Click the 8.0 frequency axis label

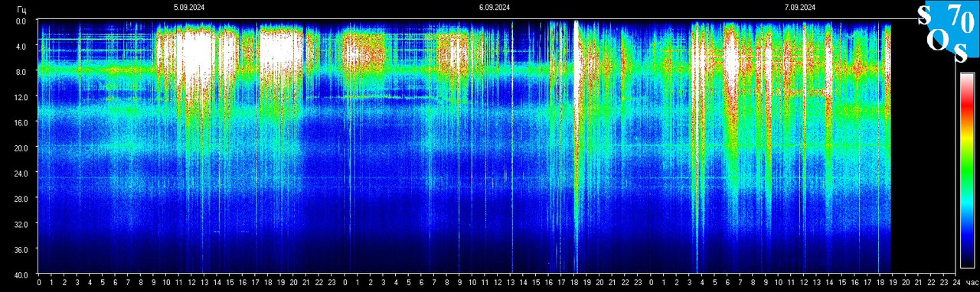click(x=21, y=72)
